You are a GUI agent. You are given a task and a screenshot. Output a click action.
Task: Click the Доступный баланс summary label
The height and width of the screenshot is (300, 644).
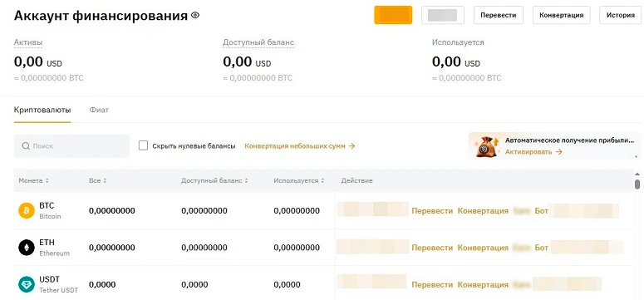[x=258, y=42]
